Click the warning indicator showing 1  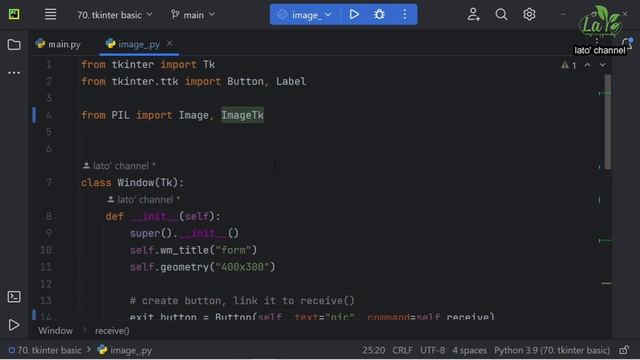(568, 65)
